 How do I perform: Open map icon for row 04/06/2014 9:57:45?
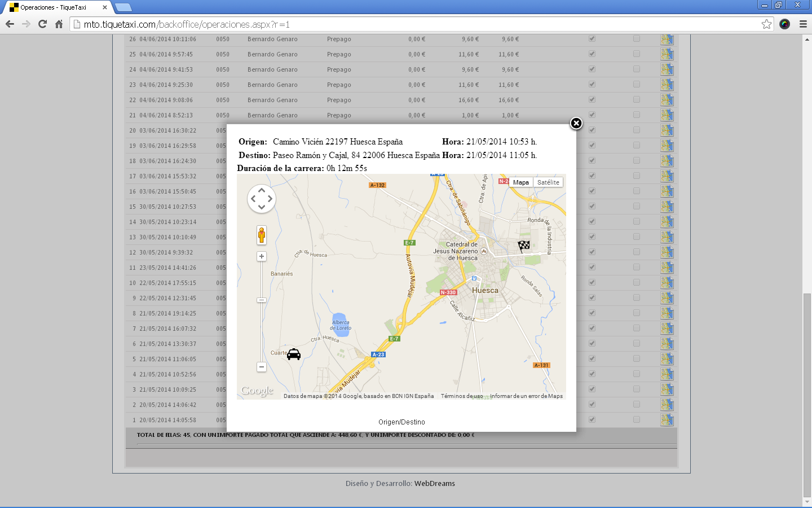pyautogui.click(x=667, y=54)
